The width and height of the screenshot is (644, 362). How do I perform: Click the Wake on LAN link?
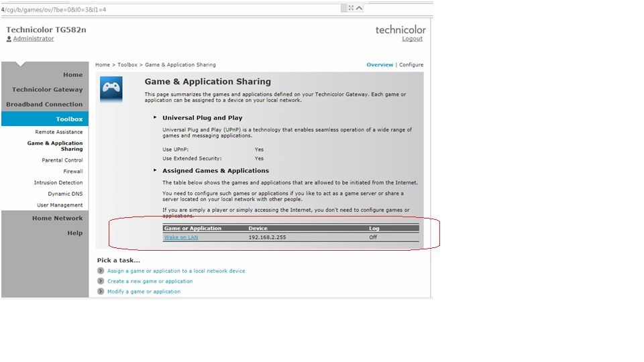(x=181, y=237)
